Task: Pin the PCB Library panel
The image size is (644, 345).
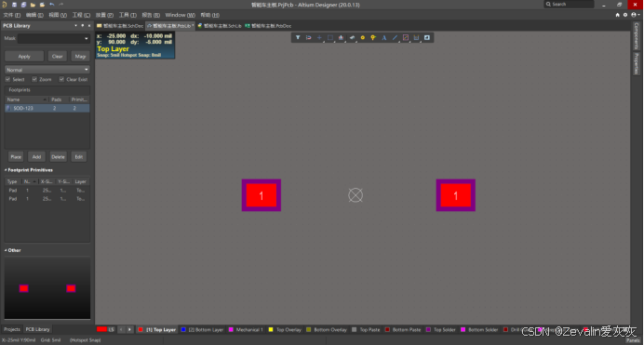Action: click(82, 25)
